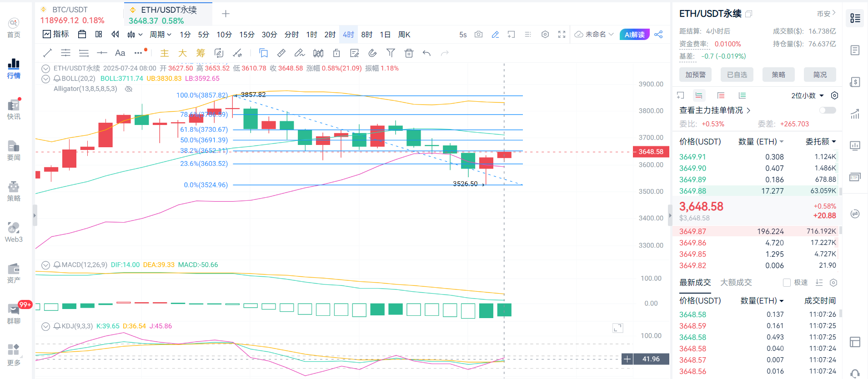
Task: Open the 群聊 group chat icon
Action: pyautogui.click(x=14, y=314)
